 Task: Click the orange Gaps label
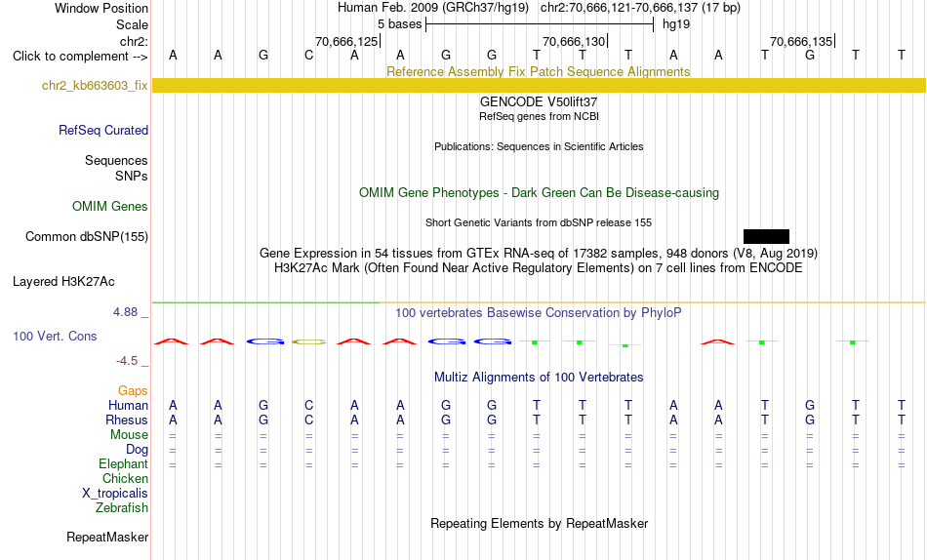tap(133, 390)
